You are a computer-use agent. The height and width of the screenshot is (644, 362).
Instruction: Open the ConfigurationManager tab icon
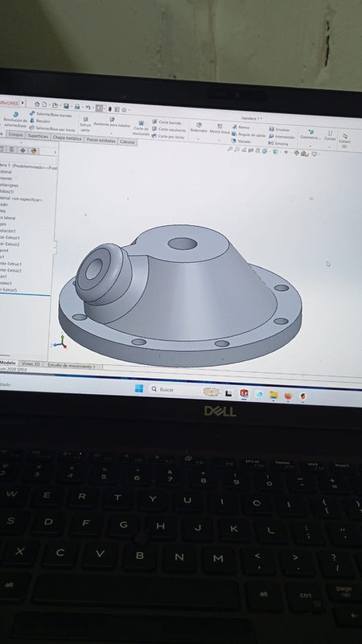tap(12, 150)
